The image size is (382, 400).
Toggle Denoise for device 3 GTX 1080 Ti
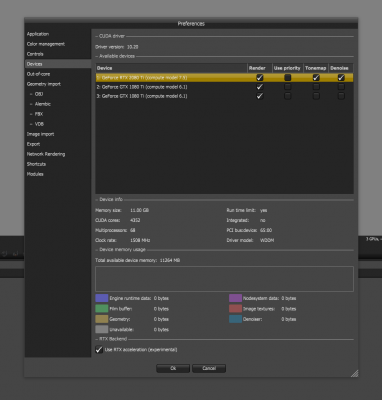(x=341, y=96)
